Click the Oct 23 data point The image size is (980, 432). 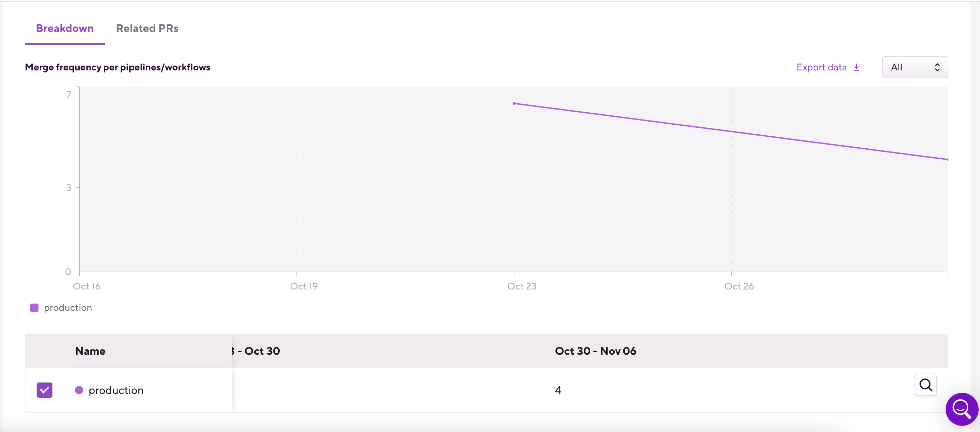[514, 103]
